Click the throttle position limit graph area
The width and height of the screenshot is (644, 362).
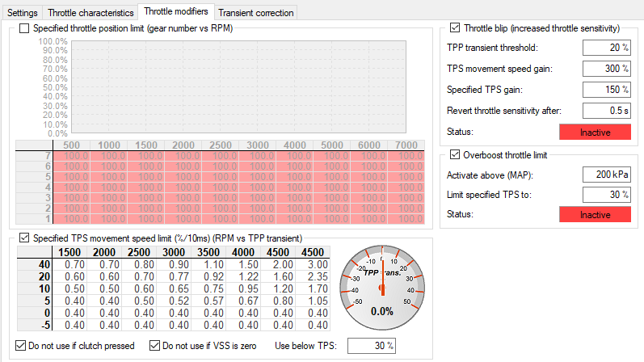[239, 86]
